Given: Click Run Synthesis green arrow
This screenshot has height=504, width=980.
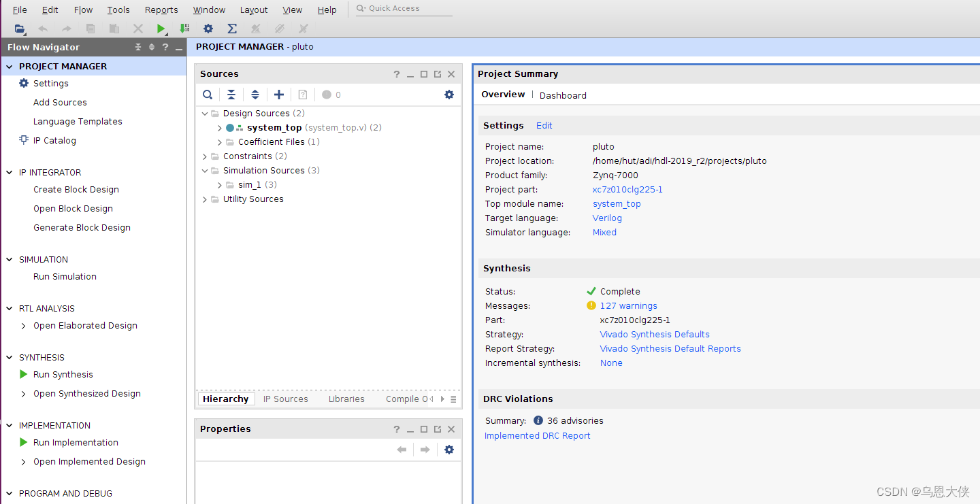Looking at the screenshot, I should pos(24,374).
